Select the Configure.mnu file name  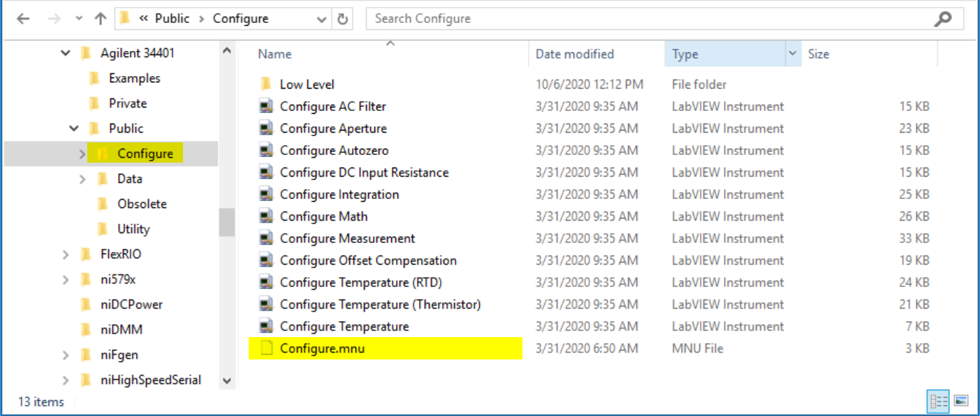click(322, 348)
